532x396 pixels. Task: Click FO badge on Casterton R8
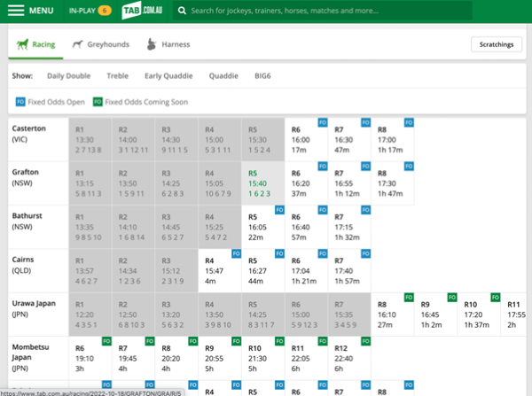click(x=409, y=122)
